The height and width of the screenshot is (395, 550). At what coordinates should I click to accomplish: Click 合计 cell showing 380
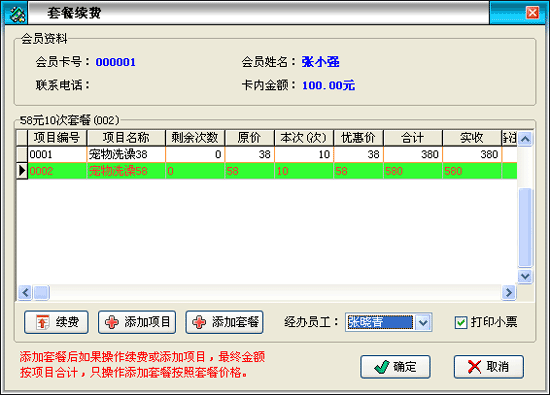[413, 154]
